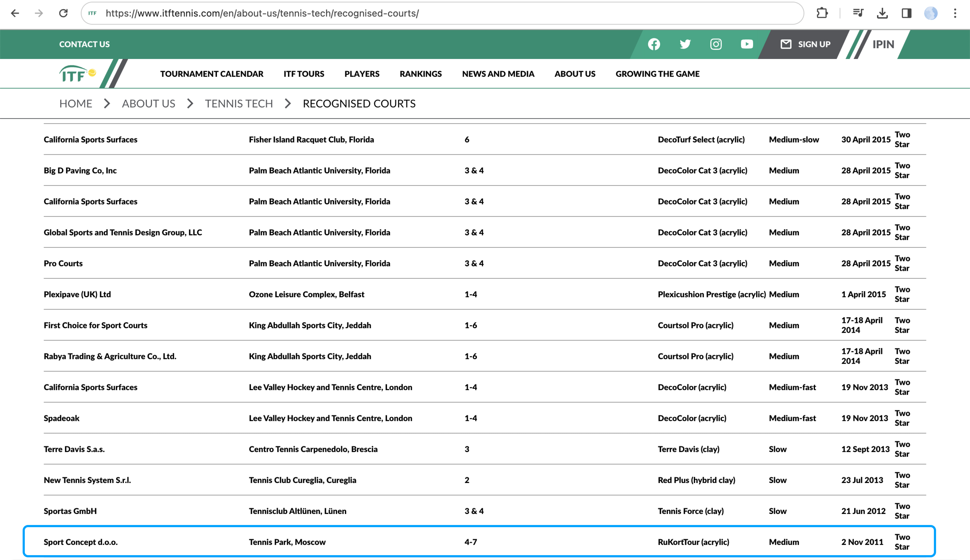970x560 pixels.
Task: Expand the Growing the Game menu
Action: click(x=657, y=74)
